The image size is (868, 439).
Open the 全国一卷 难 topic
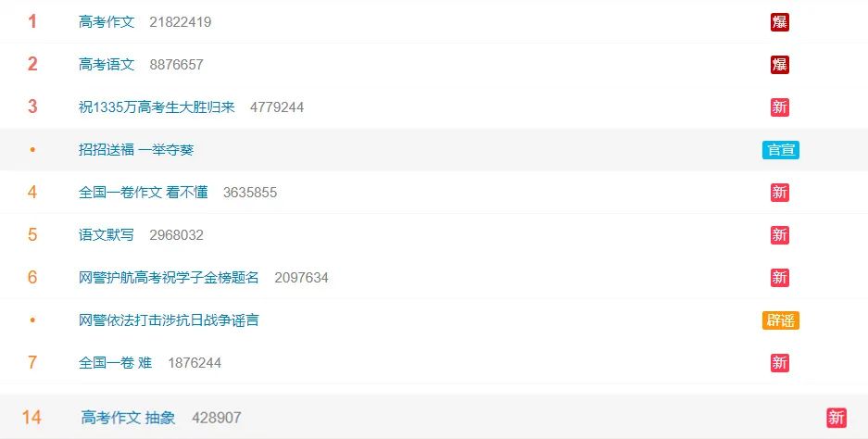(x=115, y=363)
